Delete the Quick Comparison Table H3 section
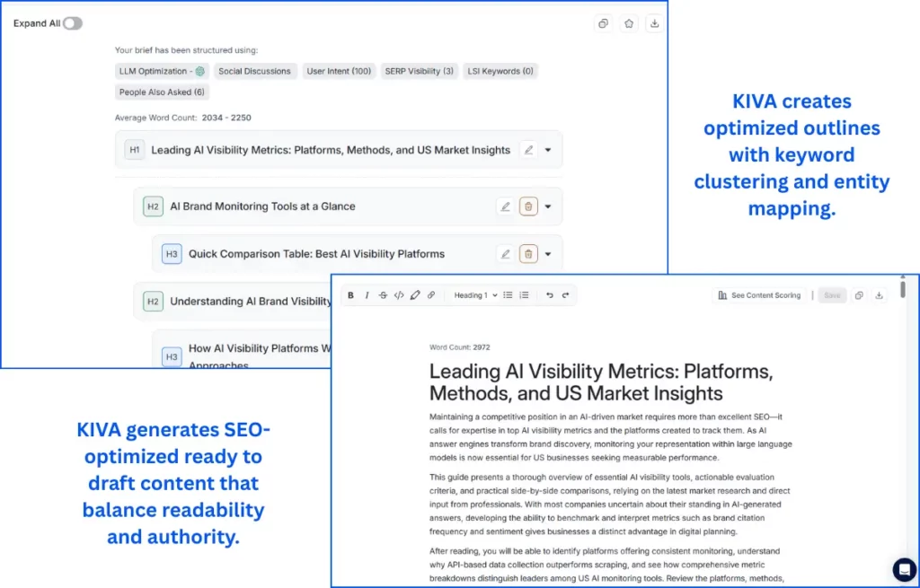 [x=529, y=254]
